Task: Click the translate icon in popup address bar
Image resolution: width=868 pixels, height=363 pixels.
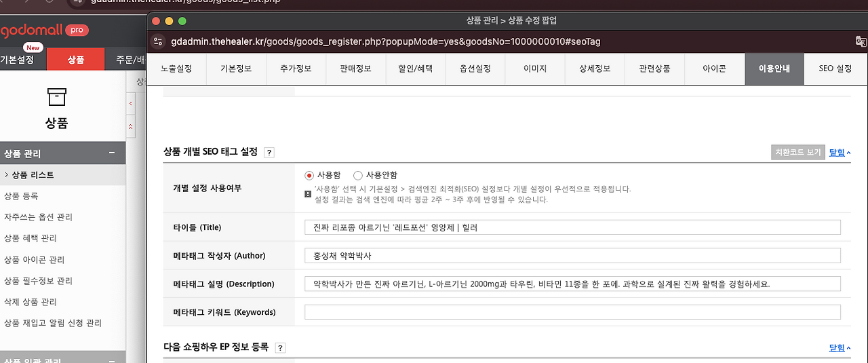Action: 861,41
